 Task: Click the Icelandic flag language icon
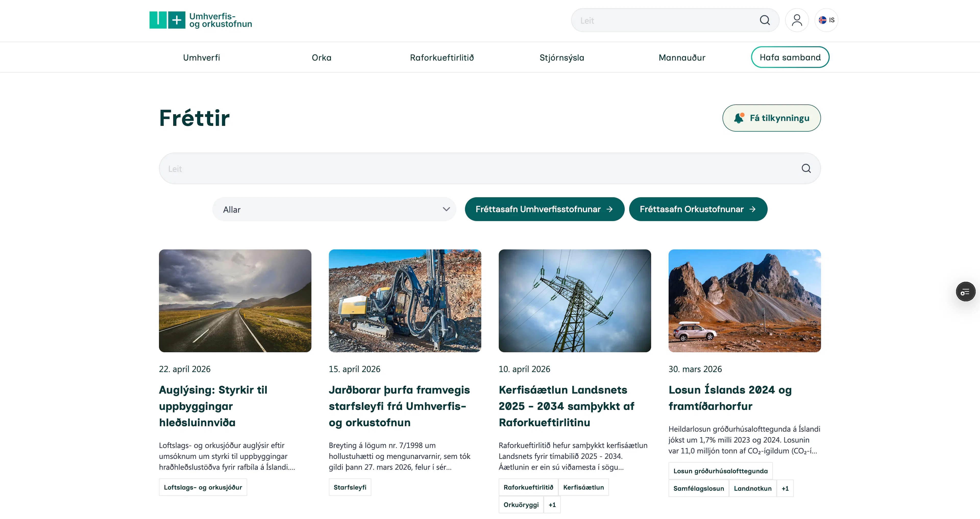(822, 20)
